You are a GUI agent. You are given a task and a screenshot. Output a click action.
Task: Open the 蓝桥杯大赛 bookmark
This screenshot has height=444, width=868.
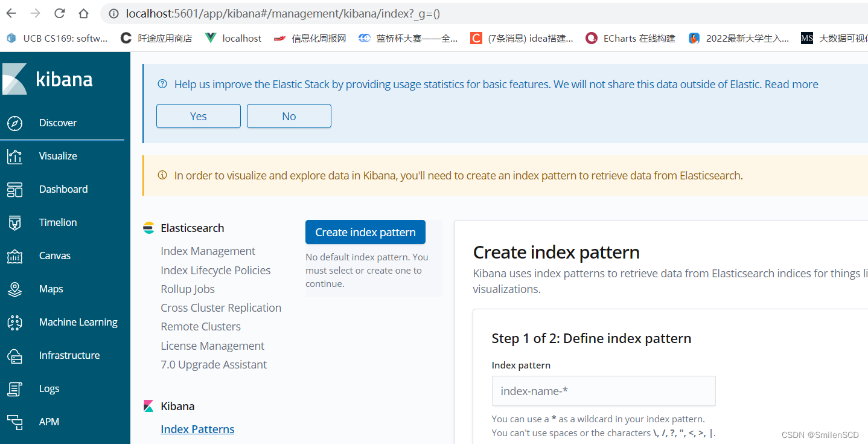[408, 38]
